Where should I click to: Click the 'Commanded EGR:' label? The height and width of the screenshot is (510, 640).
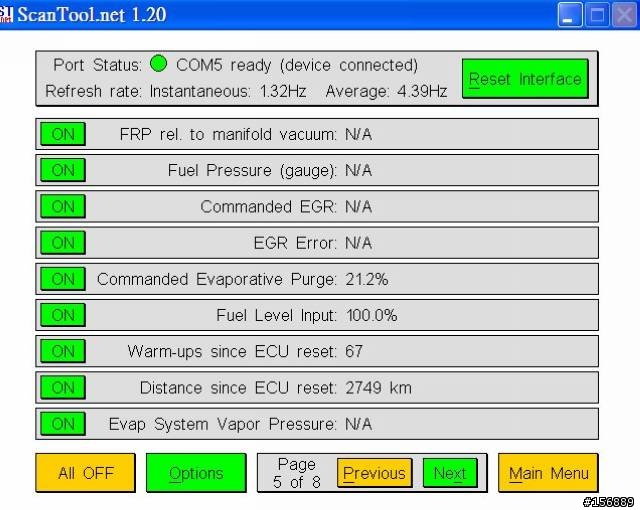click(269, 207)
